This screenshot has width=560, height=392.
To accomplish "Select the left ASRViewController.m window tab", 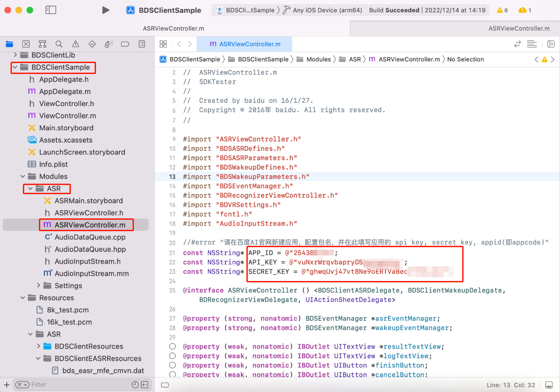I will [173, 28].
